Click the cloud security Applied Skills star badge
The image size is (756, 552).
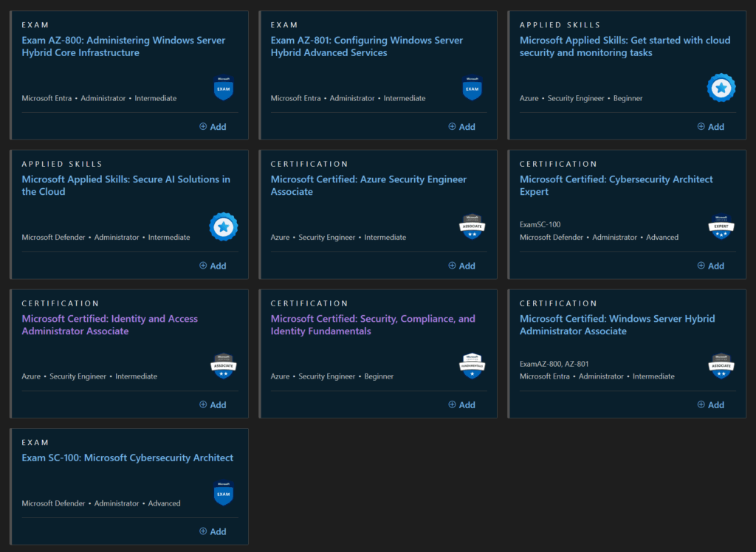(721, 88)
